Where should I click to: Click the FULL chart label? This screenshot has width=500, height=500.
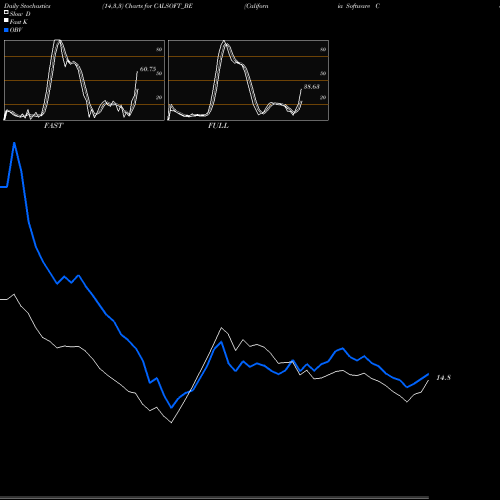(218, 126)
